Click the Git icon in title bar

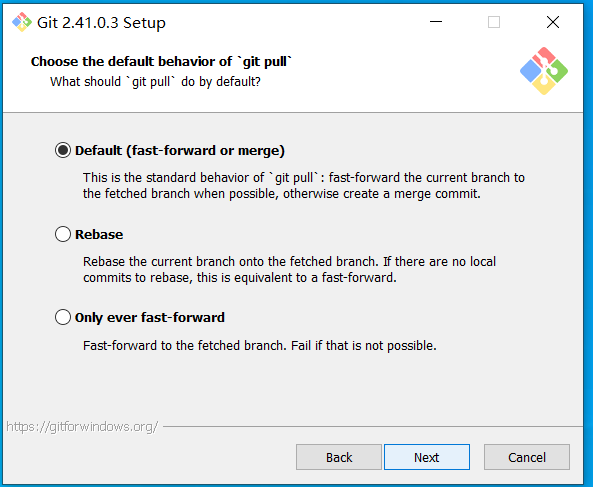point(22,22)
